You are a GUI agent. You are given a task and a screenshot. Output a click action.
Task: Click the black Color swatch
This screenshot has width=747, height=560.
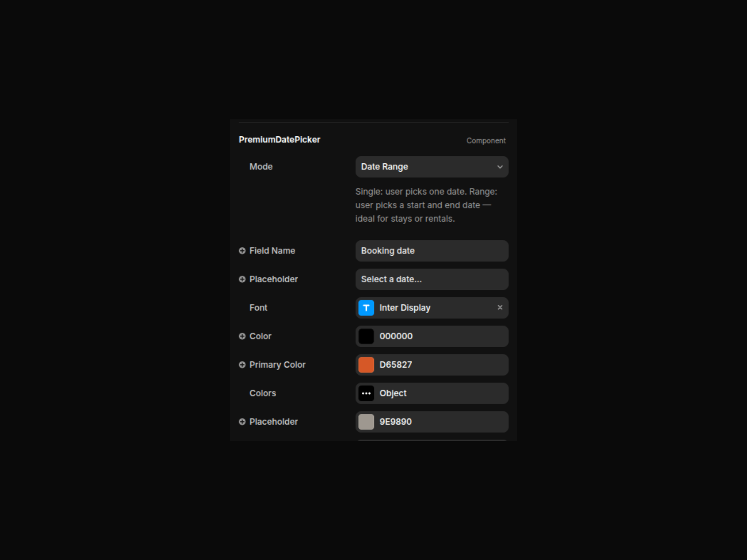[366, 336]
